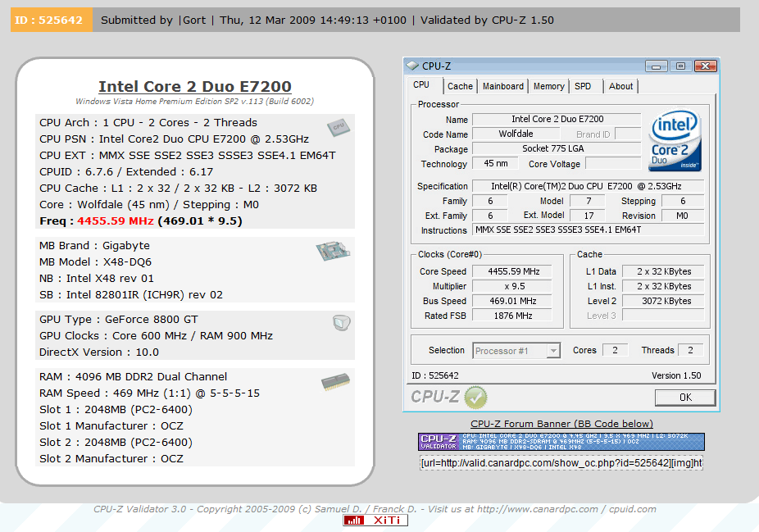Click the Rated FSB 1876 MHz value
759x532 pixels.
click(x=512, y=316)
